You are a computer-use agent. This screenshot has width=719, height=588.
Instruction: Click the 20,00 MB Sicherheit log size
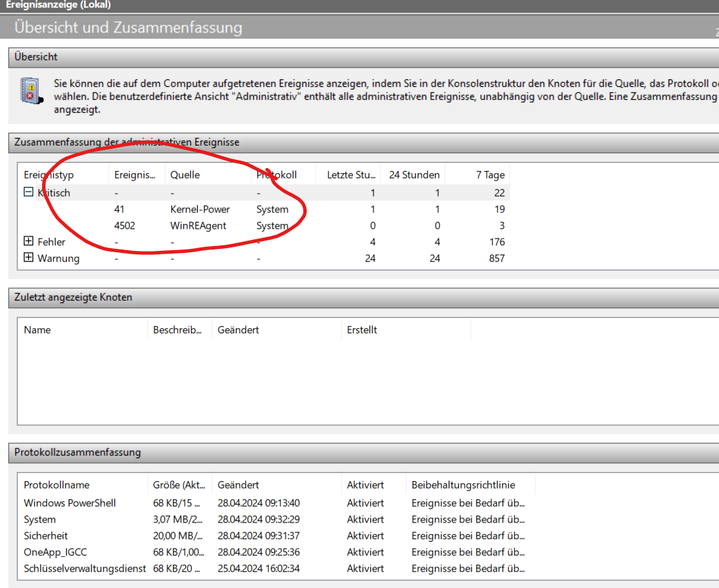(177, 536)
